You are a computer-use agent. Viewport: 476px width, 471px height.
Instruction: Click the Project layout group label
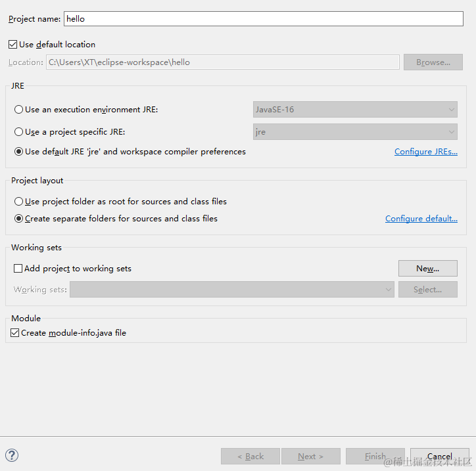pyautogui.click(x=37, y=181)
